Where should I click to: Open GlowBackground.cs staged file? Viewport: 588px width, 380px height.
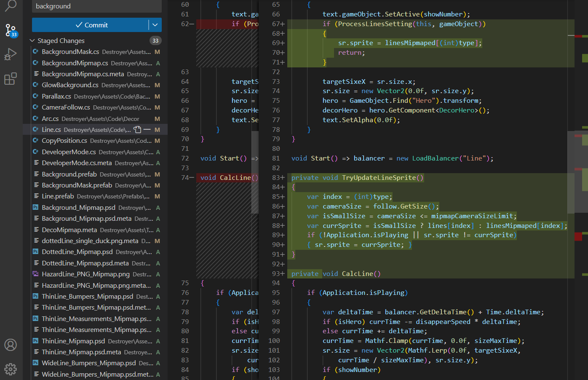click(x=95, y=85)
